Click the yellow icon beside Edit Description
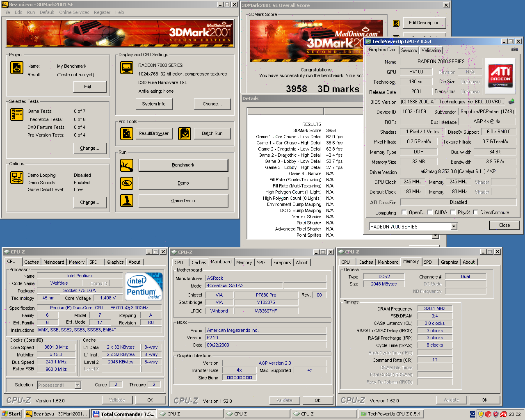Image resolution: width=525 pixels, height=420 pixels. (x=396, y=23)
